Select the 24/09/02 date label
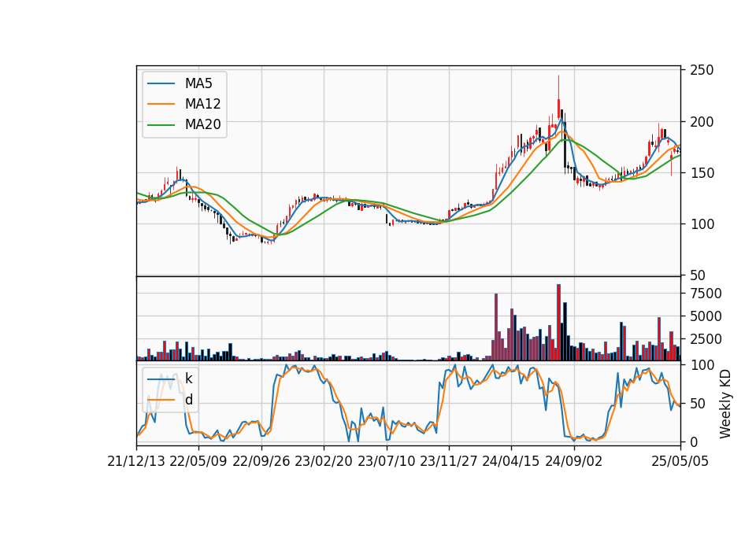This screenshot has width=756, height=543. tap(574, 462)
